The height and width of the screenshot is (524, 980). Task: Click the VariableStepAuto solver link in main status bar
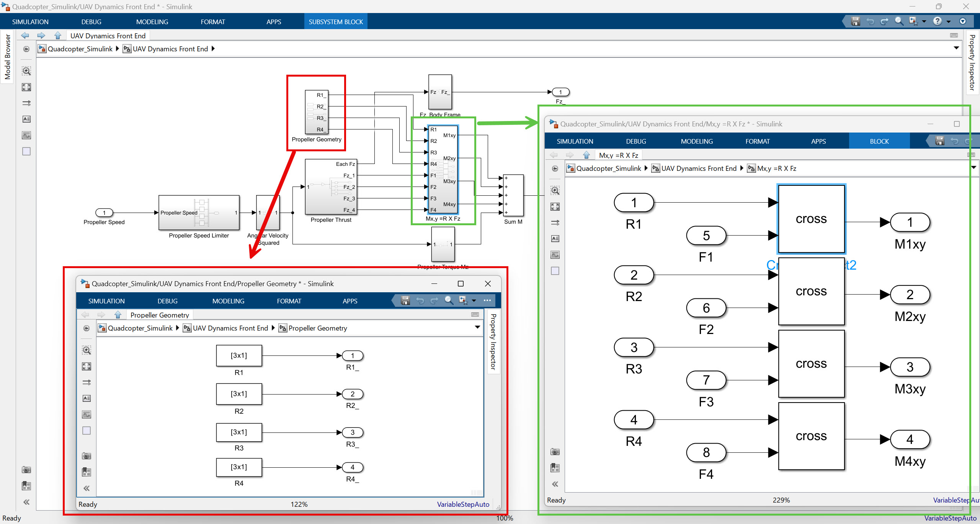point(950,518)
